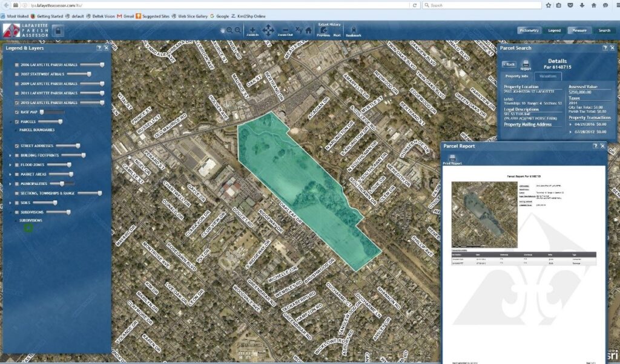Click the browser Search field
This screenshot has width=620, height=364.
tap(481, 5)
